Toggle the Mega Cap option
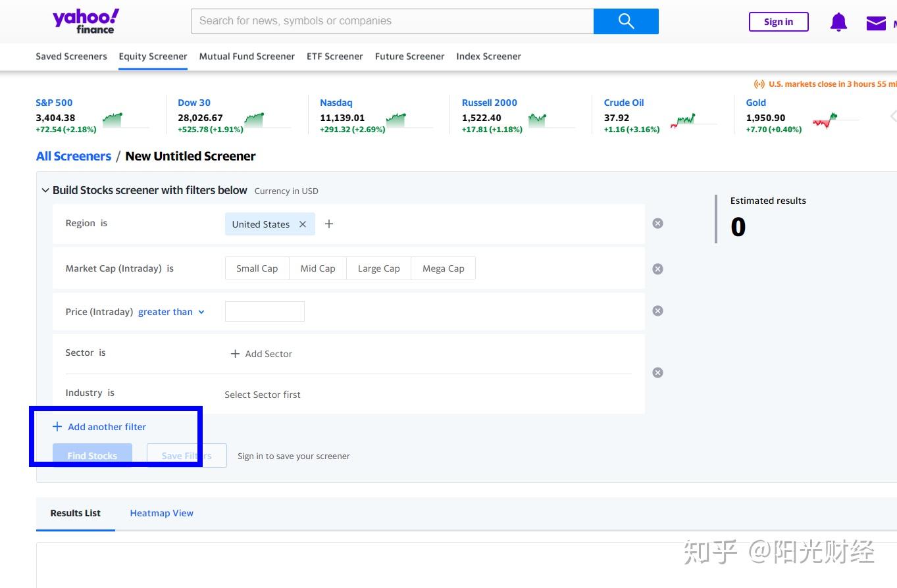 tap(444, 268)
